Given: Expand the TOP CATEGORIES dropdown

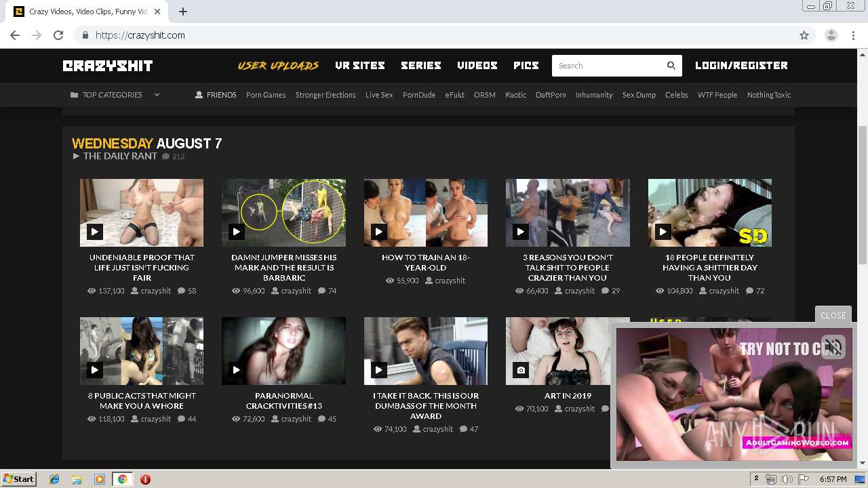Looking at the screenshot, I should click(157, 95).
